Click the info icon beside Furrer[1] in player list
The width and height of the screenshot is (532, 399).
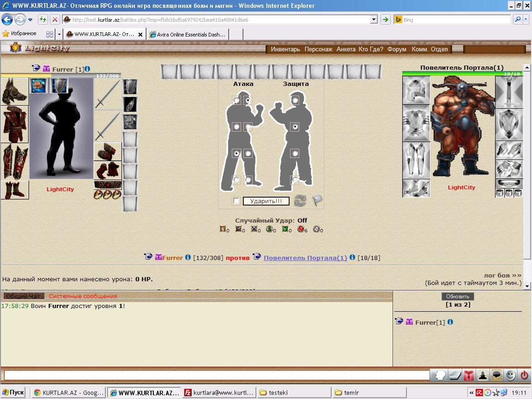pyautogui.click(x=450, y=321)
